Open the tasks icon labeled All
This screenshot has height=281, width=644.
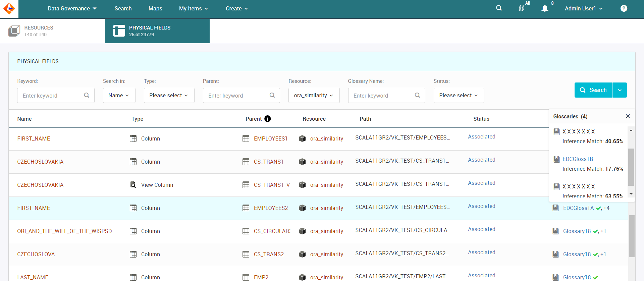click(522, 8)
